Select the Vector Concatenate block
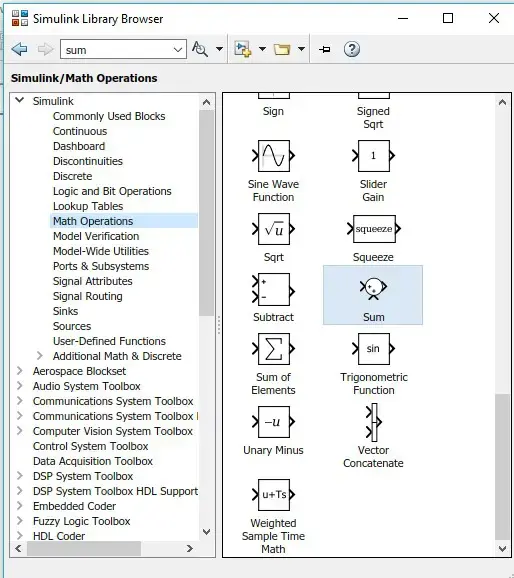Viewport: 514px width, 578px height. click(374, 422)
